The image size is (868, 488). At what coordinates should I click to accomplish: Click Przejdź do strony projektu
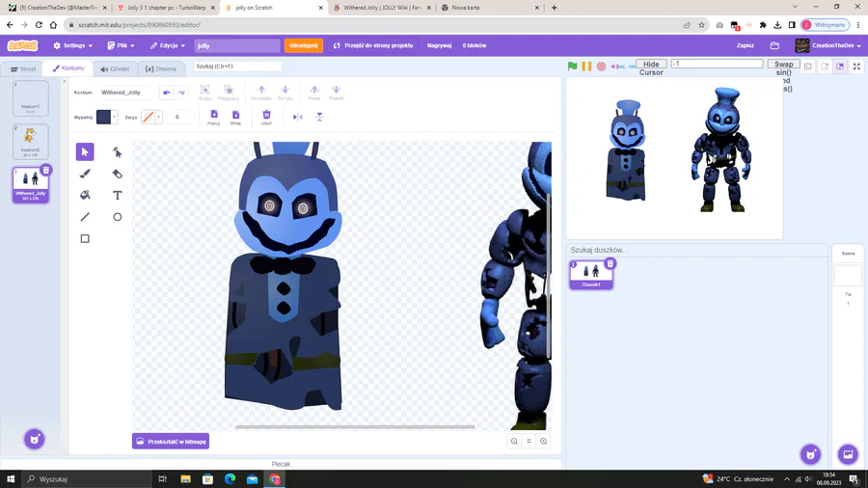(x=373, y=45)
